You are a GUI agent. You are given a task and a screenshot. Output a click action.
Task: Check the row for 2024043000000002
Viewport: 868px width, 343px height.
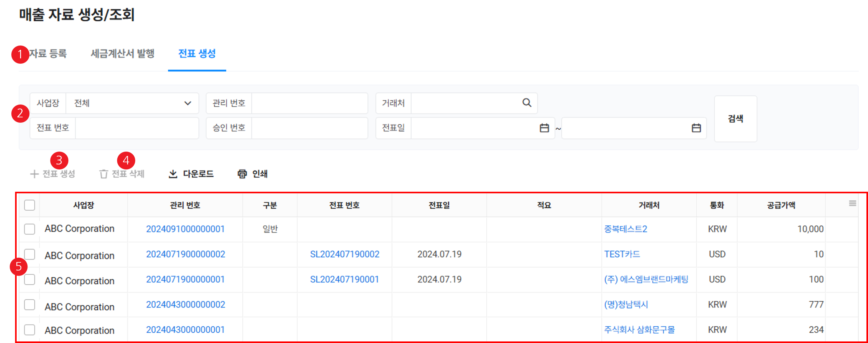click(x=29, y=305)
